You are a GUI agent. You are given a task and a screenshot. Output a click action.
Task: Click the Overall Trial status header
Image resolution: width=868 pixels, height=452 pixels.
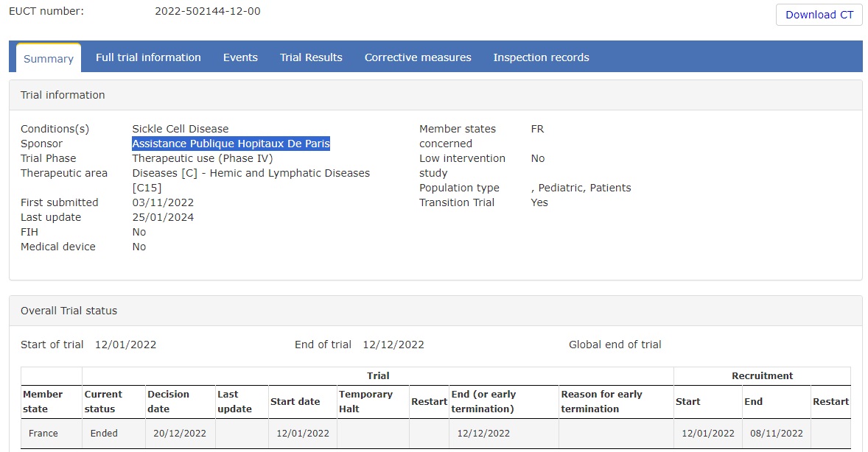435,311
